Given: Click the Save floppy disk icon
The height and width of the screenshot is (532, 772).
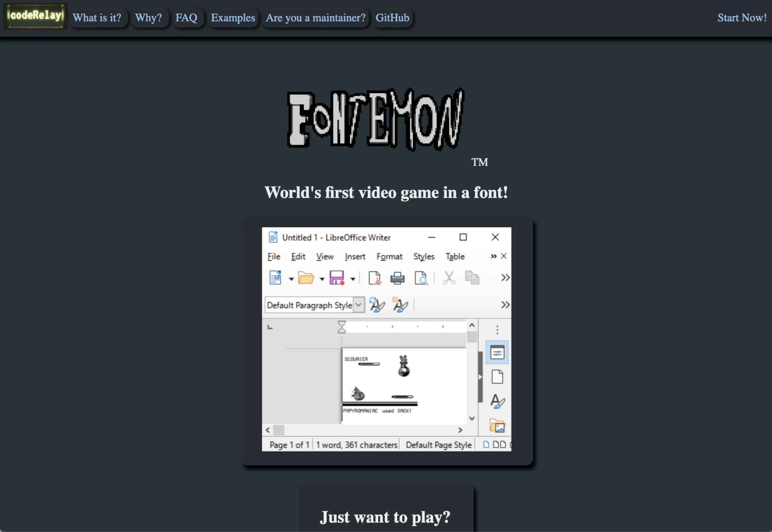Looking at the screenshot, I should [x=337, y=278].
